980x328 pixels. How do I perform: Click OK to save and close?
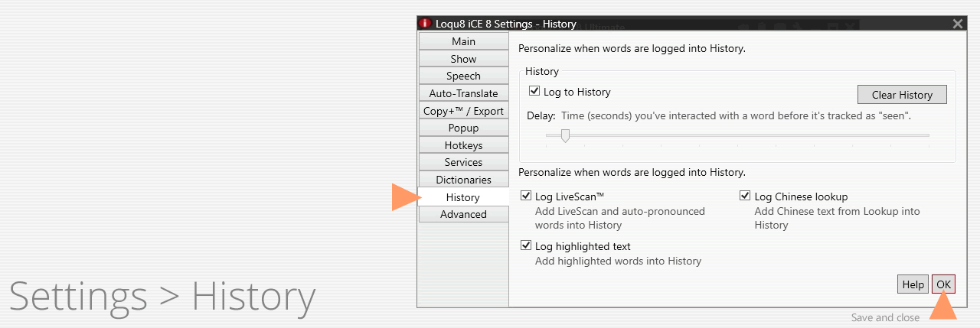click(943, 284)
